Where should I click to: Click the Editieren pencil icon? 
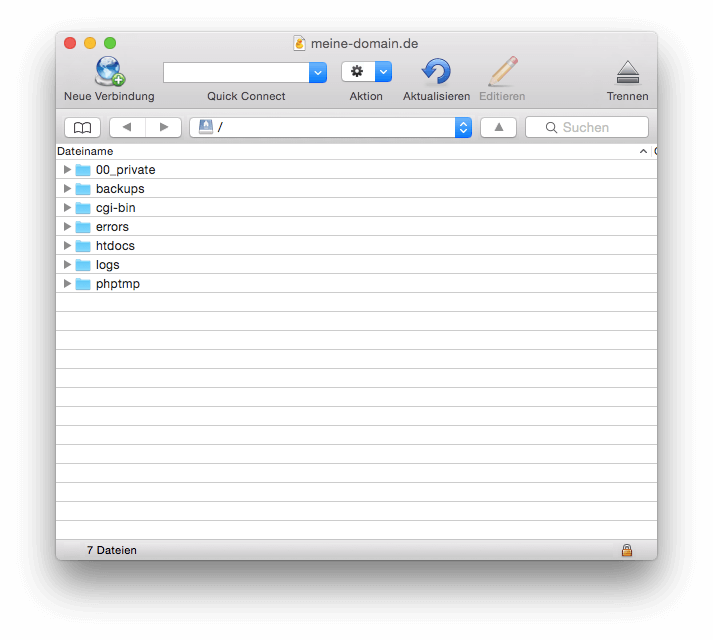click(503, 71)
